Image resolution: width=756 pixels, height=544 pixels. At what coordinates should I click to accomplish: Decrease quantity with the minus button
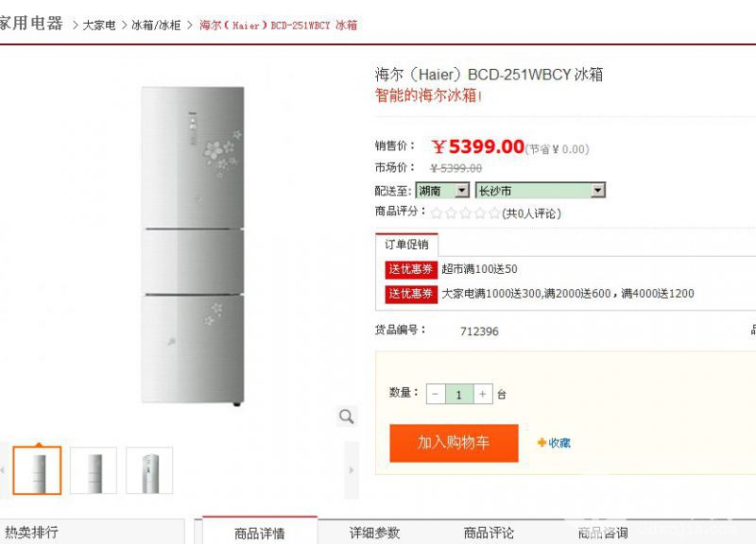[436, 394]
